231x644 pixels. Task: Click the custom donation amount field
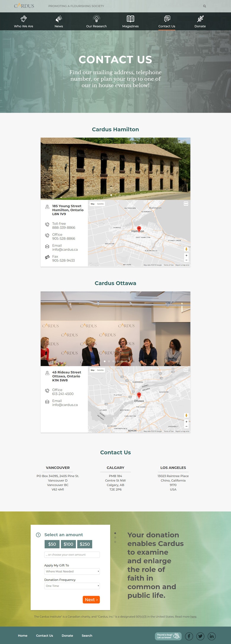(72, 555)
